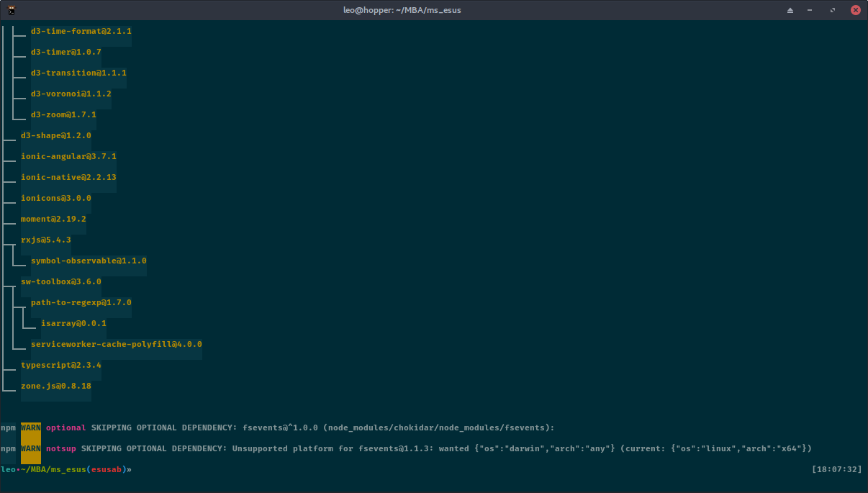Close the terminal window

click(x=855, y=10)
